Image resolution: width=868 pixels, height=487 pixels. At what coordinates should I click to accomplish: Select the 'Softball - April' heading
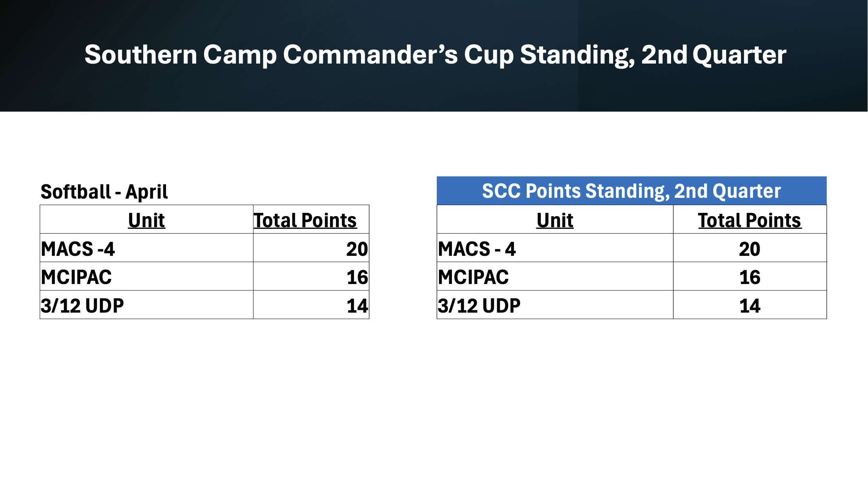click(104, 192)
